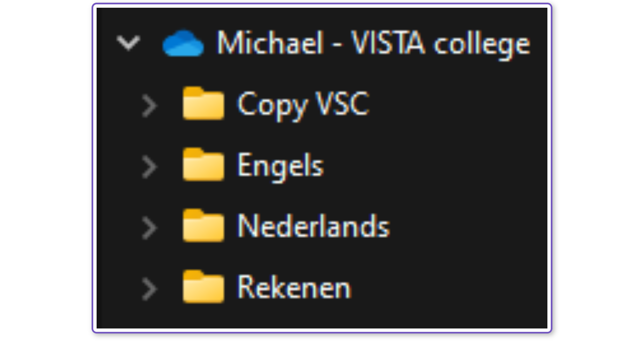644x362 pixels.
Task: Click the Engels folder icon
Action: pos(203,165)
